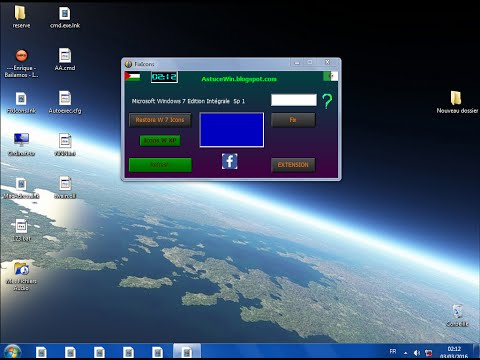
Task: Click the Icons W XP button
Action: 160,141
